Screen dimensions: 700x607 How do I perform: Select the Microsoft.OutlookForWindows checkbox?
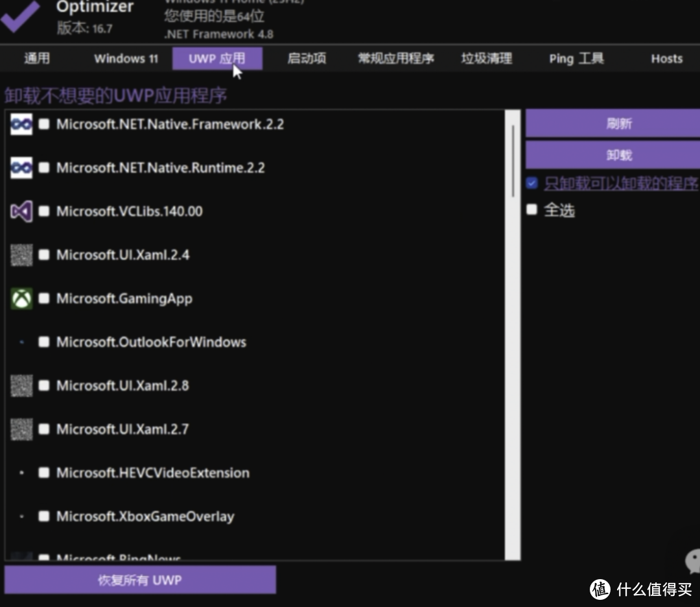tap(44, 342)
